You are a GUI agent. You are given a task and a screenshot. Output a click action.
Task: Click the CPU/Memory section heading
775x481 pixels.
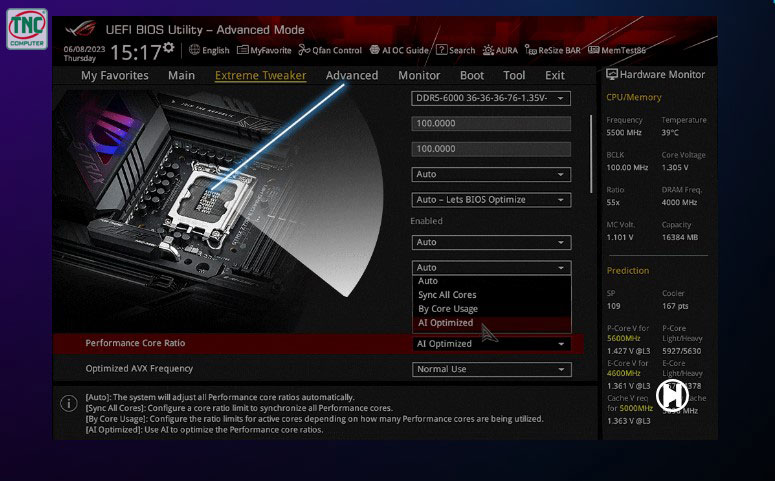pyautogui.click(x=634, y=97)
